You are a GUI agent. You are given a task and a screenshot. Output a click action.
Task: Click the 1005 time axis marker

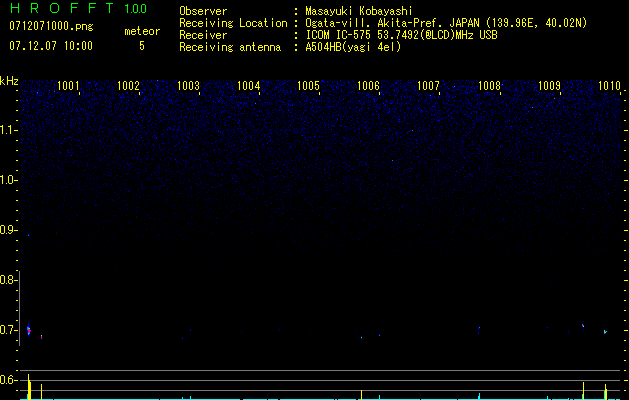(308, 85)
